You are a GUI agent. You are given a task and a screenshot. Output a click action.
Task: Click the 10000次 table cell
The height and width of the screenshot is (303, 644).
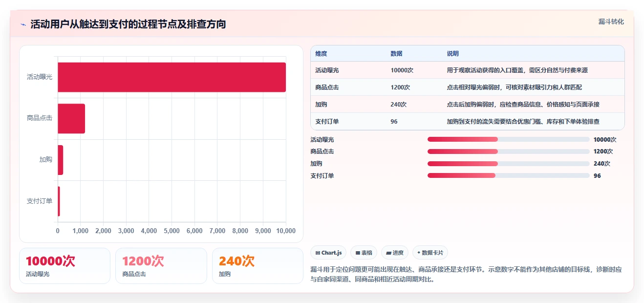(x=402, y=70)
